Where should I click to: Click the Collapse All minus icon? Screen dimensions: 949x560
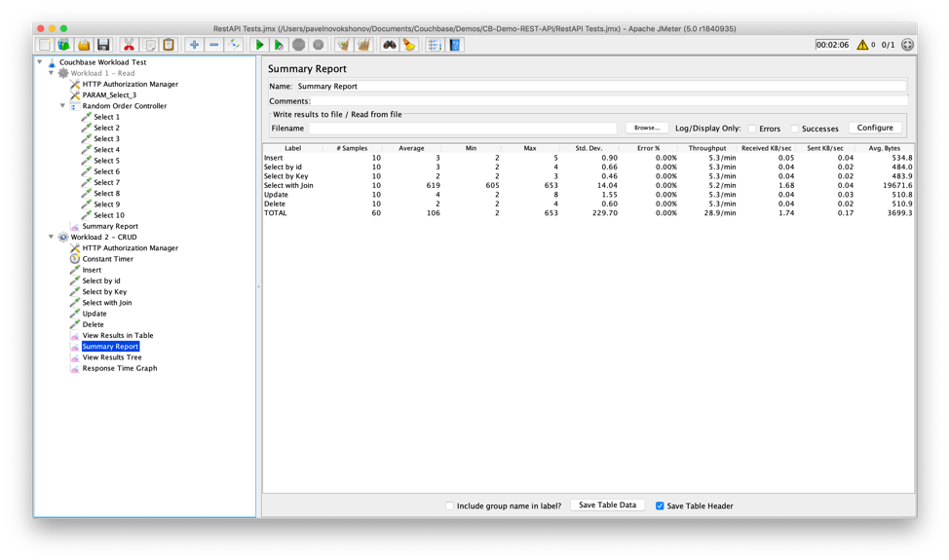point(213,45)
